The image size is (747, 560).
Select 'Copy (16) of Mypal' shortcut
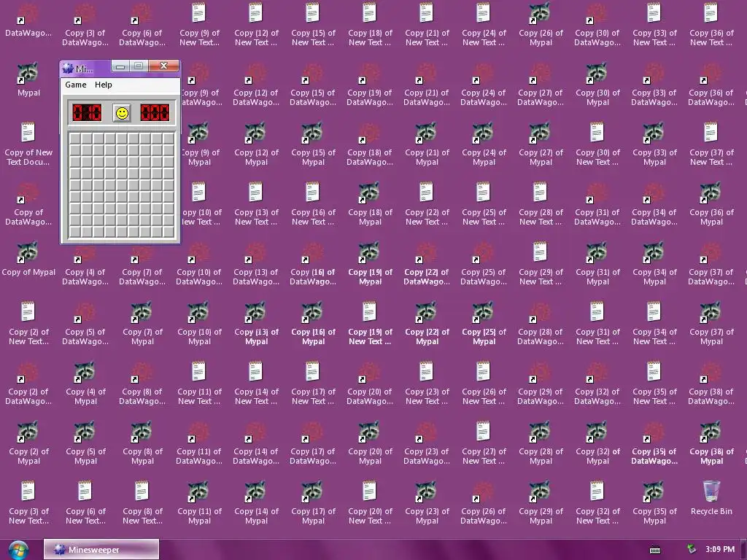313,324
